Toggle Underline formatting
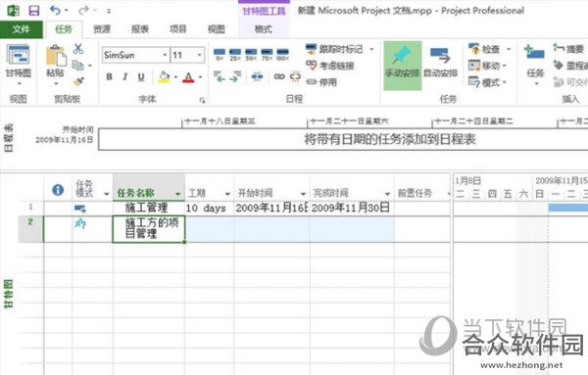The height and width of the screenshot is (375, 588). coord(141,76)
